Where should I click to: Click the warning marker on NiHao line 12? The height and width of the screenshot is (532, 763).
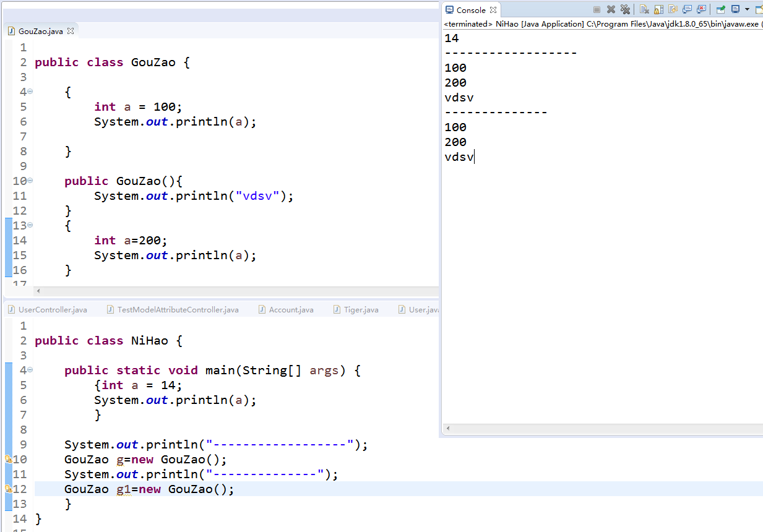[x=8, y=489]
